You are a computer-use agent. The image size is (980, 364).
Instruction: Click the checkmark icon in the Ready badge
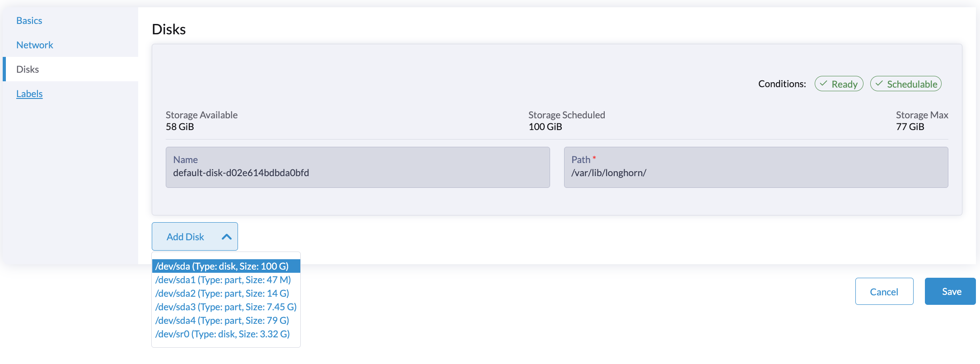point(824,84)
